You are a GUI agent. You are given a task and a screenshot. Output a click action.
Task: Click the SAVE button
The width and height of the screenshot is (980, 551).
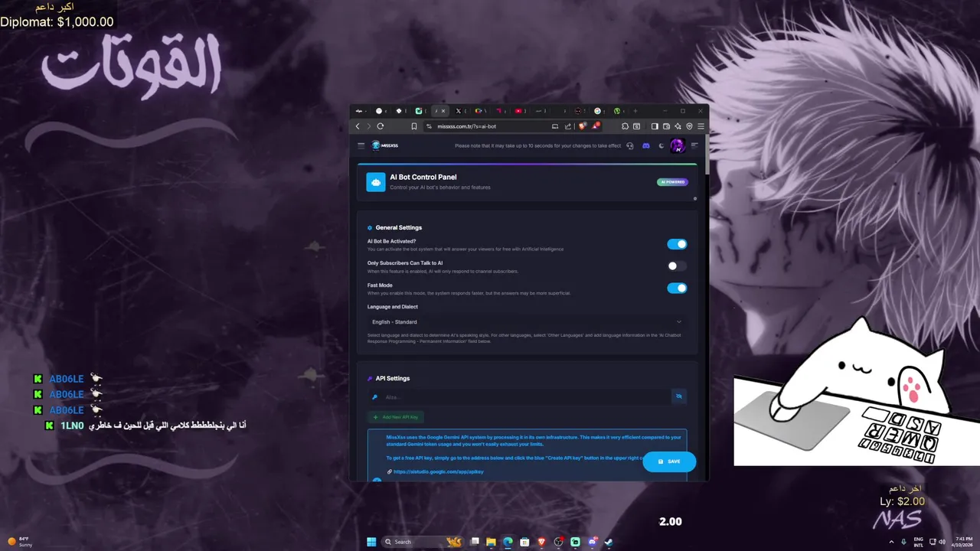(669, 461)
